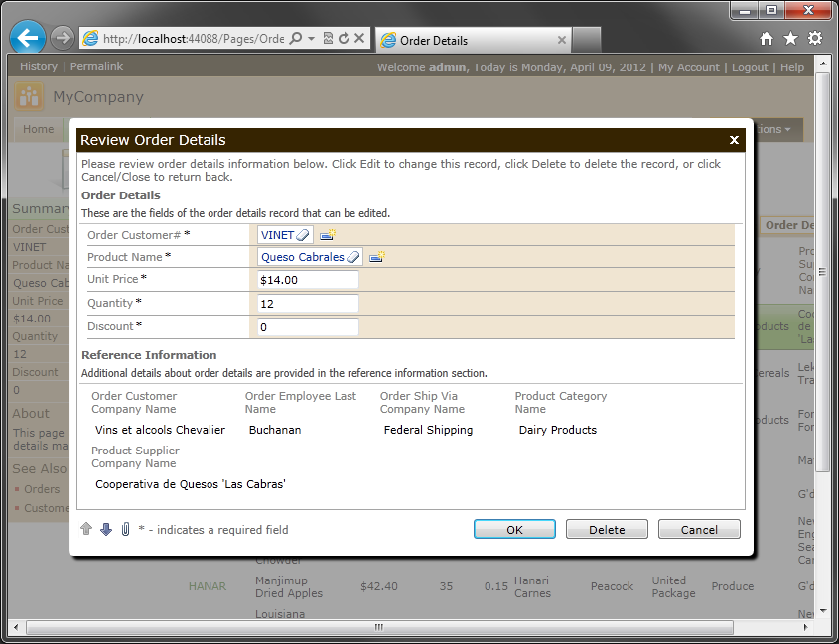Click vertical scrollbar up arrow
Viewport: 839px width, 644px height.
[x=822, y=64]
